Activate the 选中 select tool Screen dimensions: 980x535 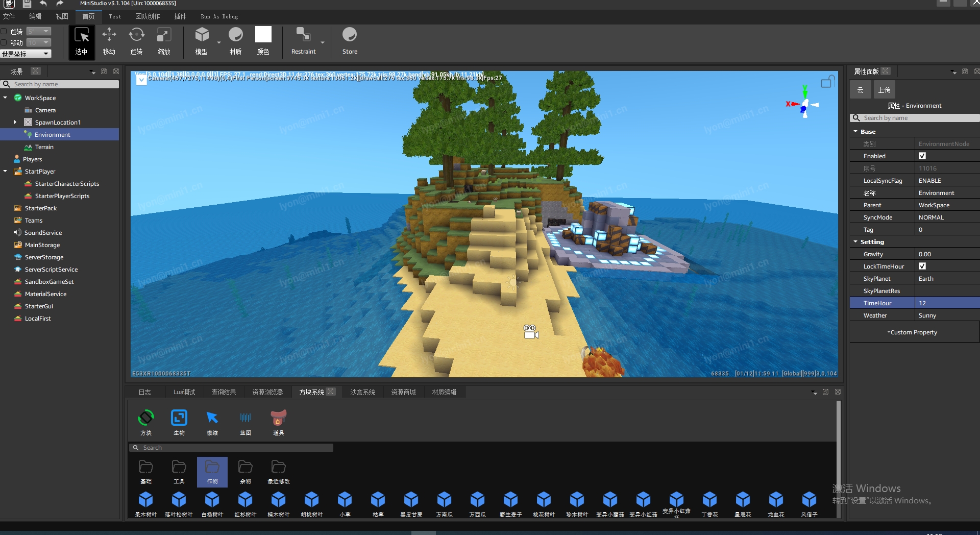(82, 42)
